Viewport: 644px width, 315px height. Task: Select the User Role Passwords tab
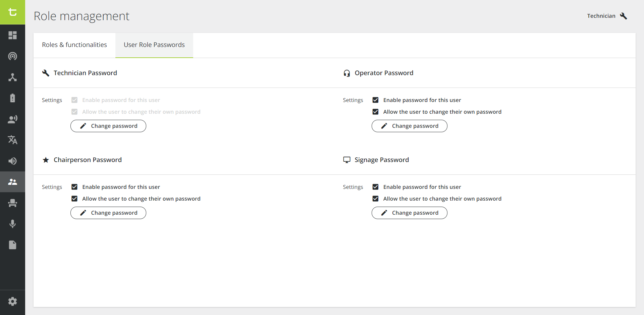point(154,45)
